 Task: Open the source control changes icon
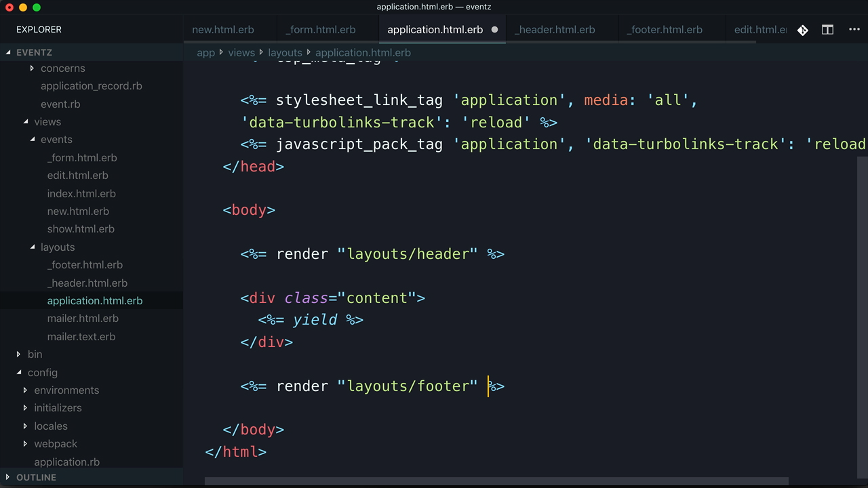(803, 30)
